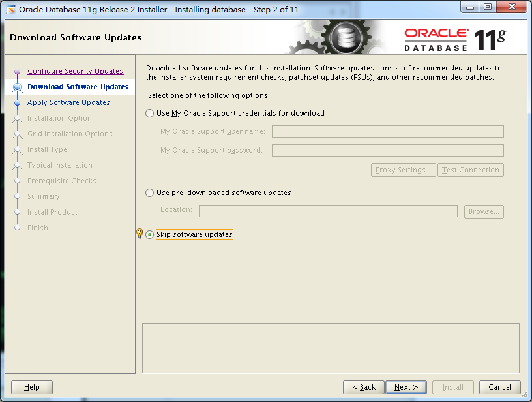Close the installer window

512,7
